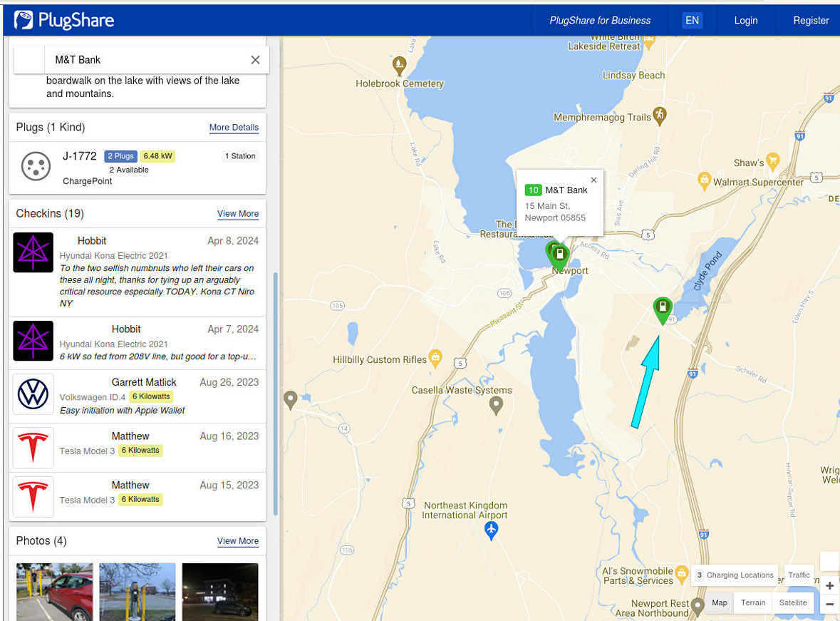Click the Walmart Supercenter shopping pin
This screenshot has height=621, width=840.
pos(705,178)
